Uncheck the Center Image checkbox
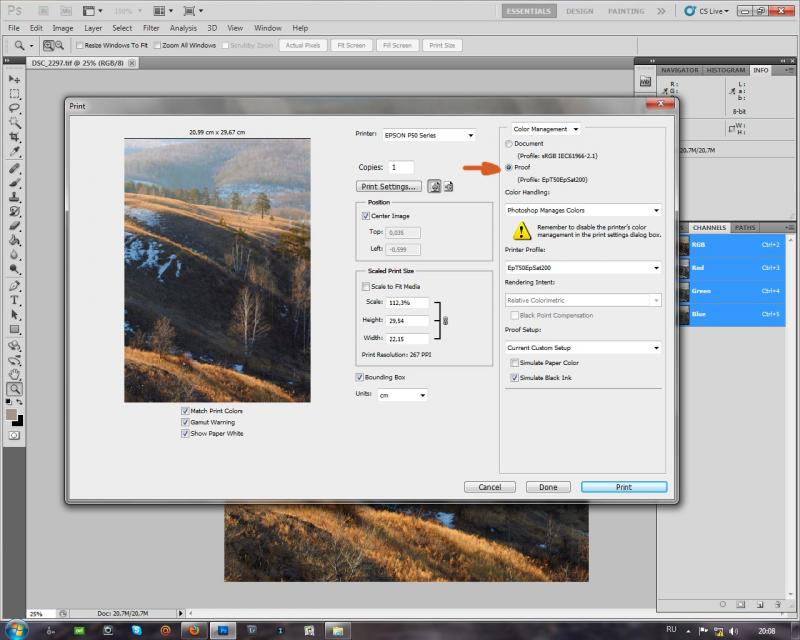The width and height of the screenshot is (800, 640). pyautogui.click(x=365, y=216)
